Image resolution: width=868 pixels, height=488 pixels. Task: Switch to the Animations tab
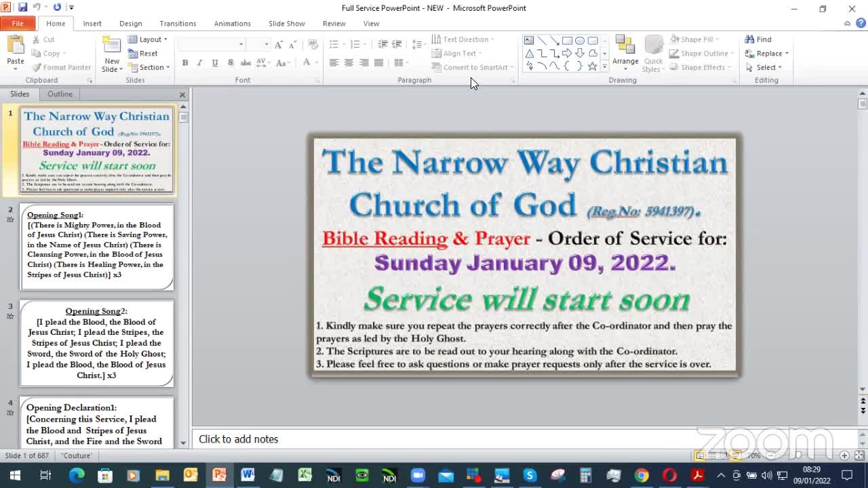(x=233, y=24)
